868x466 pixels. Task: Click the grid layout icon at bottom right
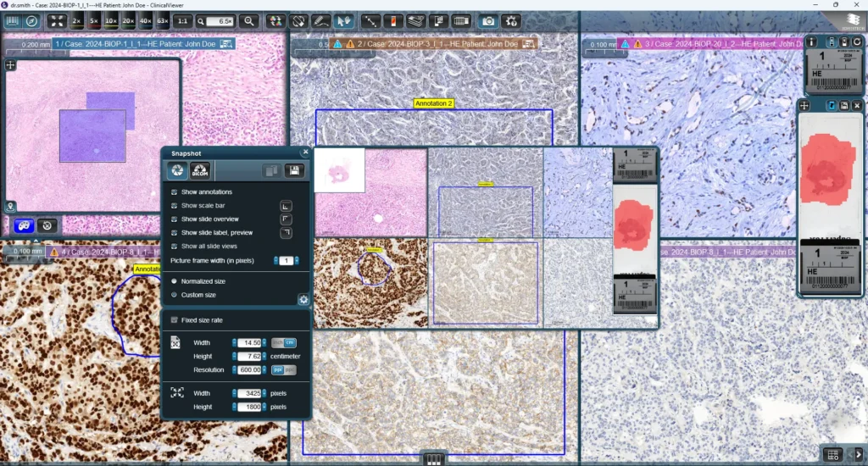pyautogui.click(x=833, y=455)
